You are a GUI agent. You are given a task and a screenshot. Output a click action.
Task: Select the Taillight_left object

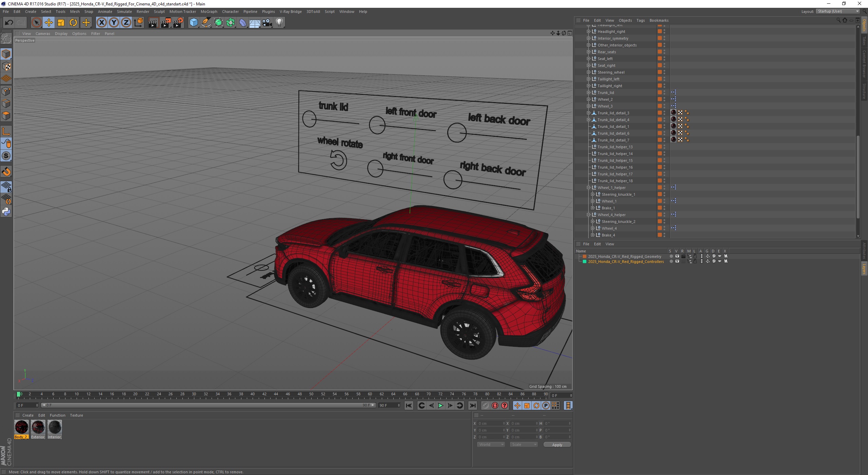coord(608,79)
